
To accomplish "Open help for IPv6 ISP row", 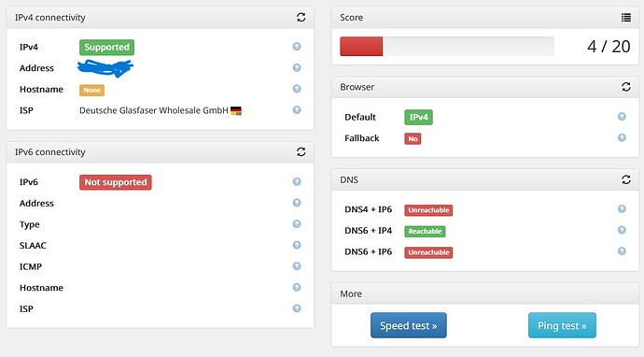I will point(297,308).
